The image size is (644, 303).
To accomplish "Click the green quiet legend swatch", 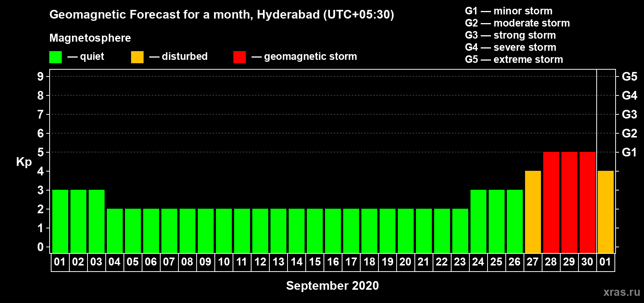I will 55,57.
